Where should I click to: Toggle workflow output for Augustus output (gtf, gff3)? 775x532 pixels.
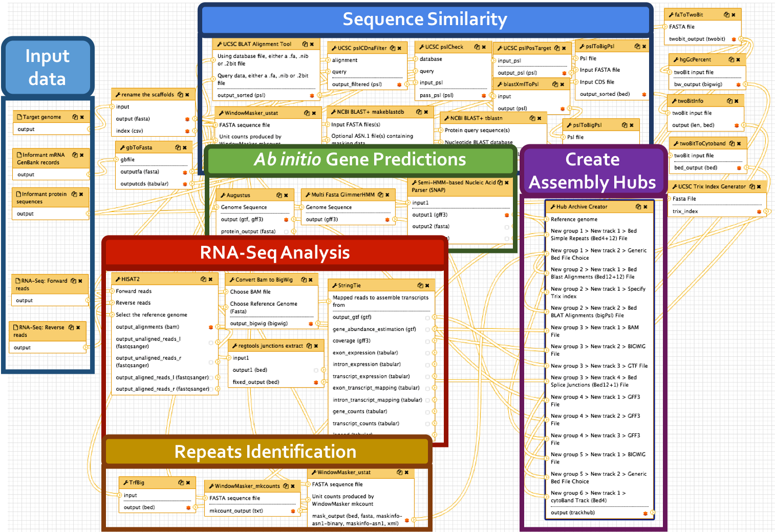[x=286, y=220]
